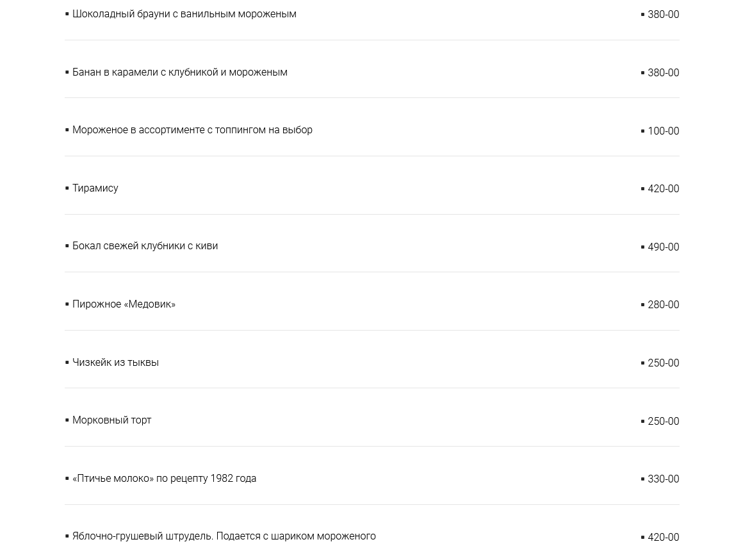Viewport: 743px width, 560px height.
Task: Open the Яблочно-грушевый штрудель entry
Action: (224, 536)
